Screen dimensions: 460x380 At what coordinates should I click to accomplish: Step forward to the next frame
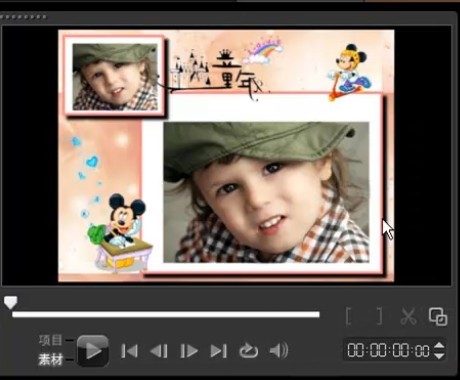click(189, 351)
